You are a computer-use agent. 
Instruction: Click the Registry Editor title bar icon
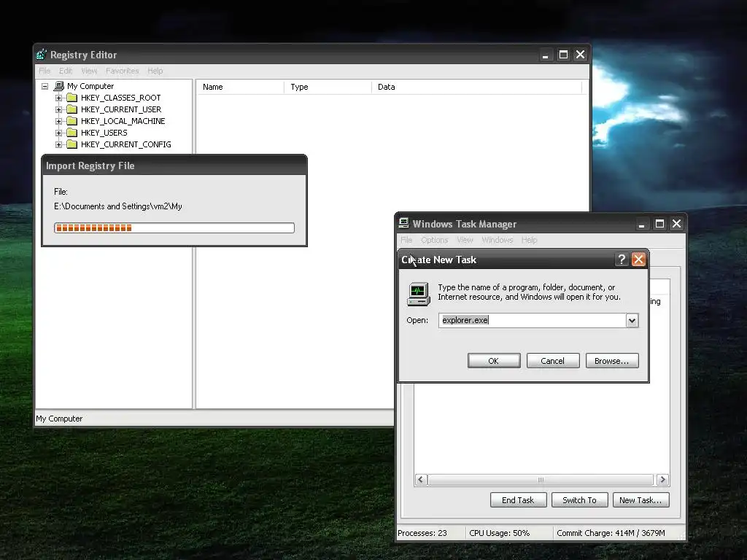pyautogui.click(x=42, y=54)
